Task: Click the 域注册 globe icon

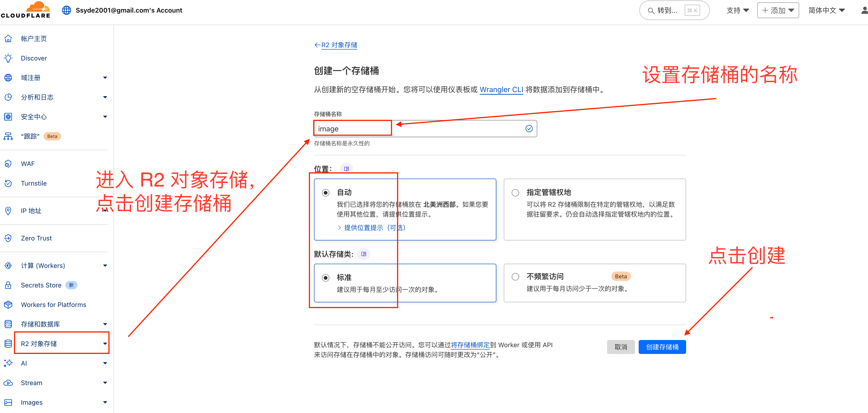Action: pos(8,77)
